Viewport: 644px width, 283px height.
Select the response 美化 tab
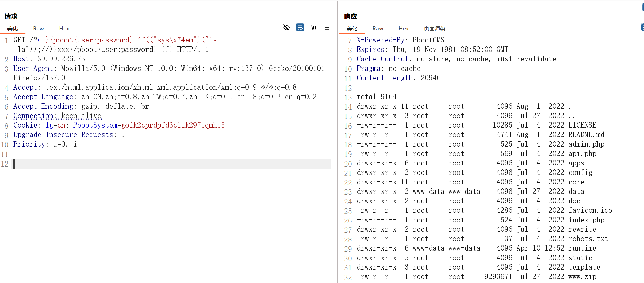click(x=352, y=28)
